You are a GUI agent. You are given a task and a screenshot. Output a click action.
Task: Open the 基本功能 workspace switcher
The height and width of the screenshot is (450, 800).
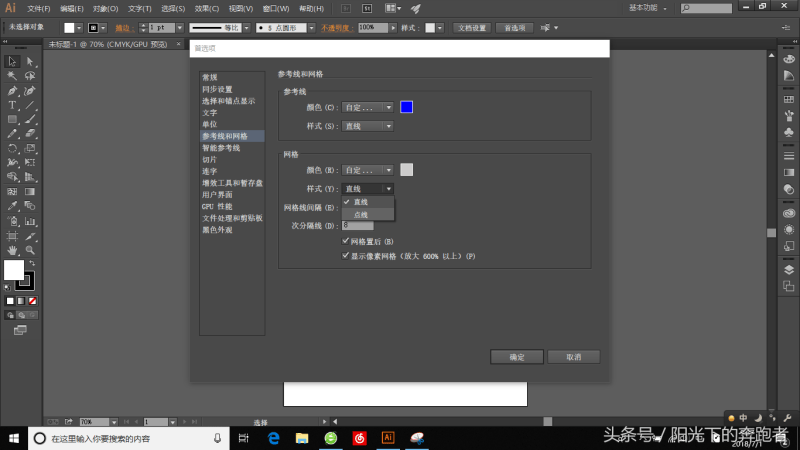[x=648, y=8]
